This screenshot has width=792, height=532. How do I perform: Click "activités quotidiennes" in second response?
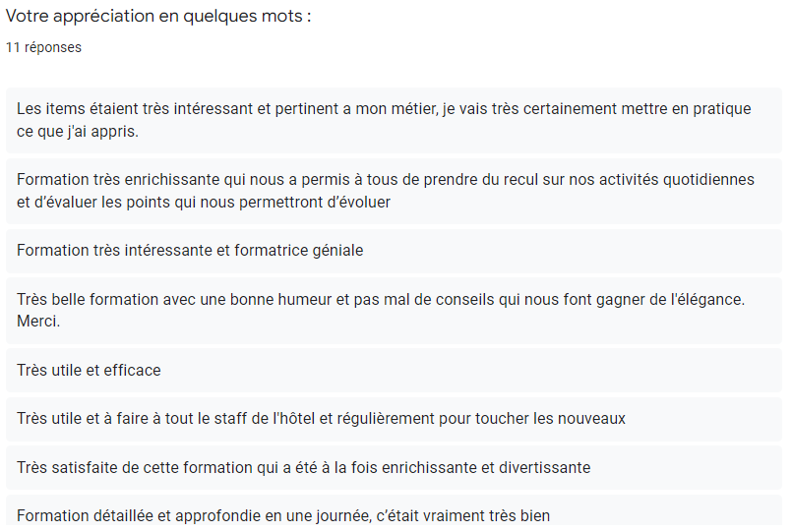pos(677,180)
